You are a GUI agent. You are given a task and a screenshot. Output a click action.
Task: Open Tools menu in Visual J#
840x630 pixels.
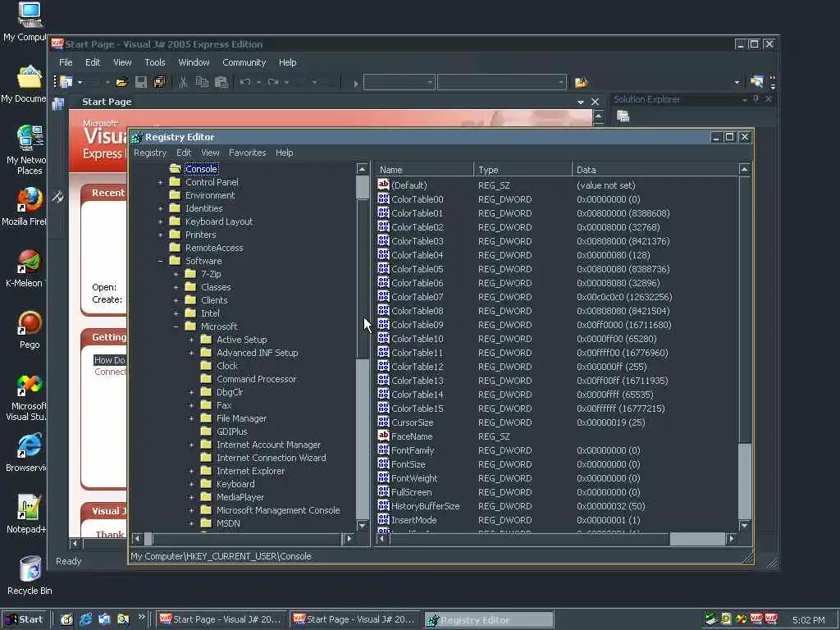[155, 62]
